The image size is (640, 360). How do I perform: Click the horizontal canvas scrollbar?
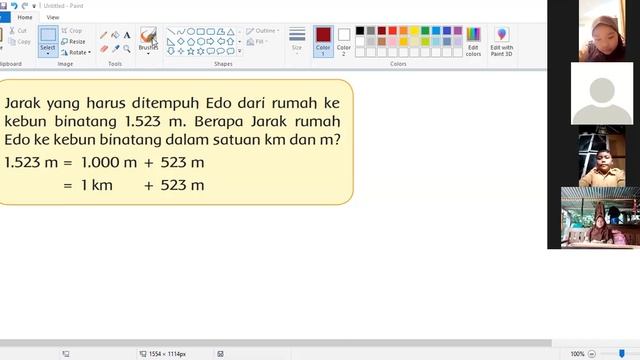coord(276,343)
